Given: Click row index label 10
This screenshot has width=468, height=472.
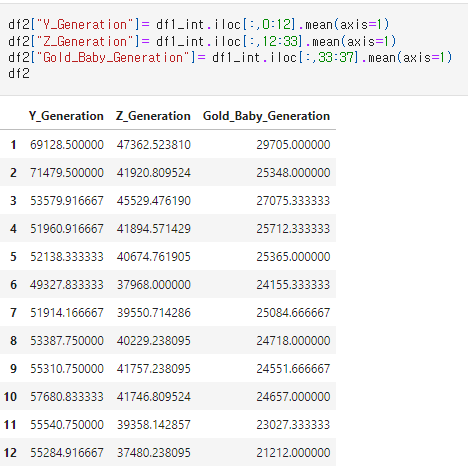Looking at the screenshot, I should click(10, 397).
